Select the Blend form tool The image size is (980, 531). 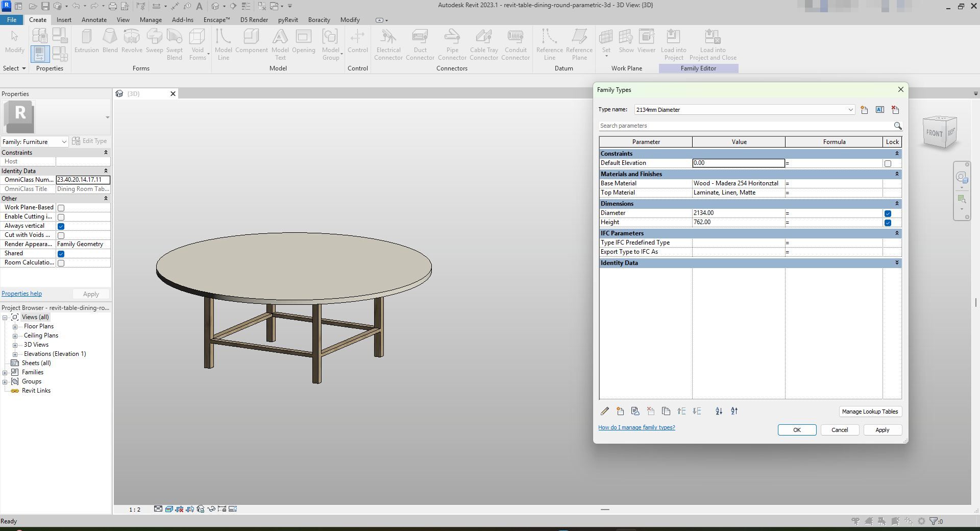(110, 41)
